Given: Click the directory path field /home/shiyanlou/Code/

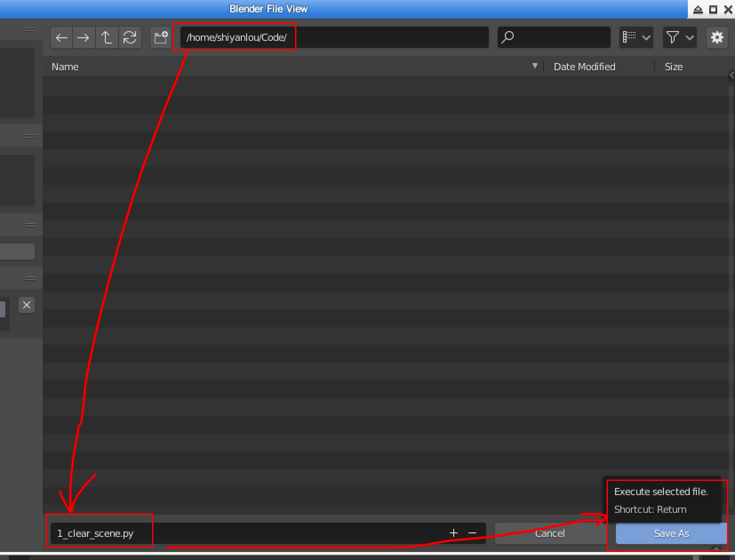Looking at the screenshot, I should coord(334,37).
